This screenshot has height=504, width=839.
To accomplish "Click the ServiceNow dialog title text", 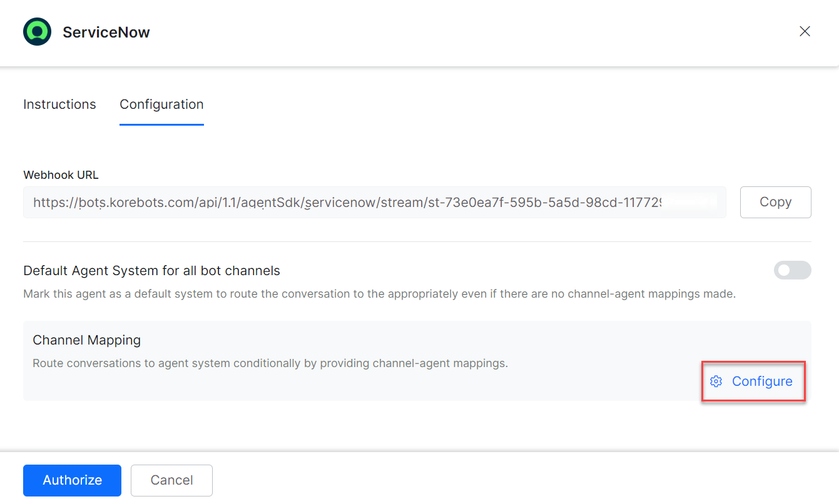I will pyautogui.click(x=106, y=33).
